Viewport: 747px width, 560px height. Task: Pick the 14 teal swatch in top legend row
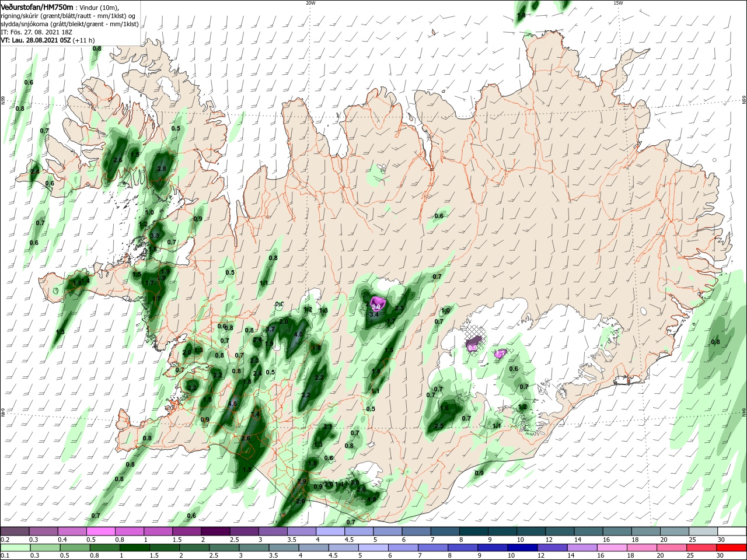pyautogui.click(x=589, y=531)
